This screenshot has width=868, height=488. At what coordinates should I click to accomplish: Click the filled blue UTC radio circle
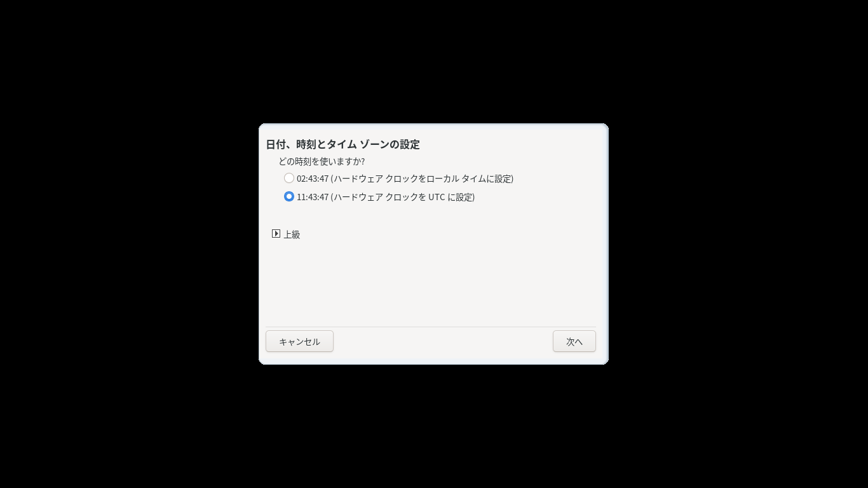click(x=289, y=196)
